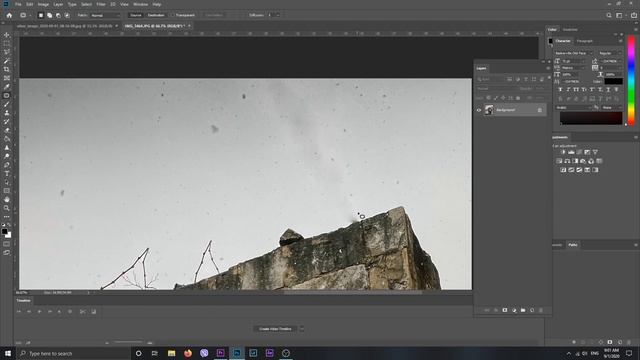The image size is (640, 360).
Task: Open the Window menu
Action: click(140, 4)
